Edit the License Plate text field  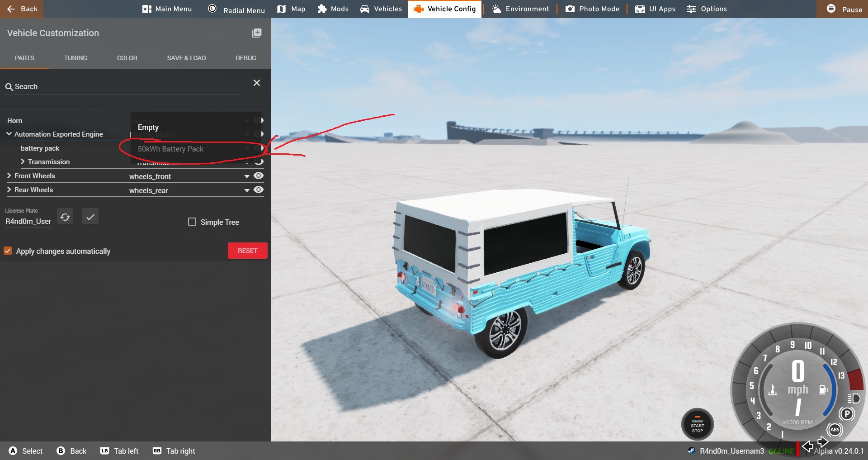point(28,221)
